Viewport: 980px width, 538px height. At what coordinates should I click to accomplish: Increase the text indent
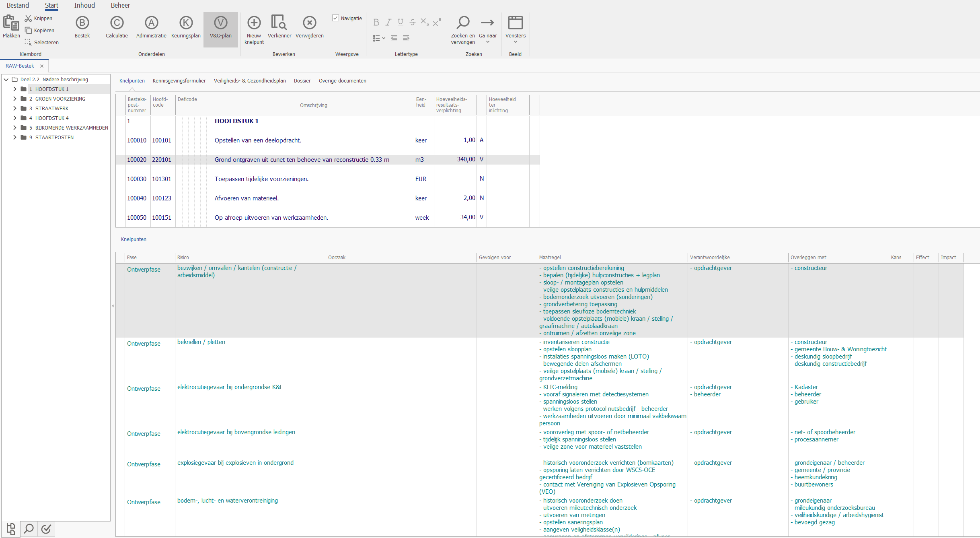(406, 38)
